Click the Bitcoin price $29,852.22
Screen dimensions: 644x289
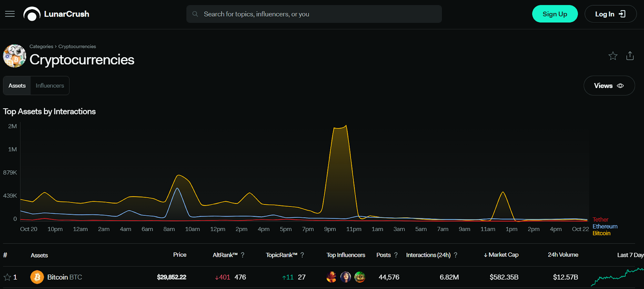pyautogui.click(x=171, y=277)
